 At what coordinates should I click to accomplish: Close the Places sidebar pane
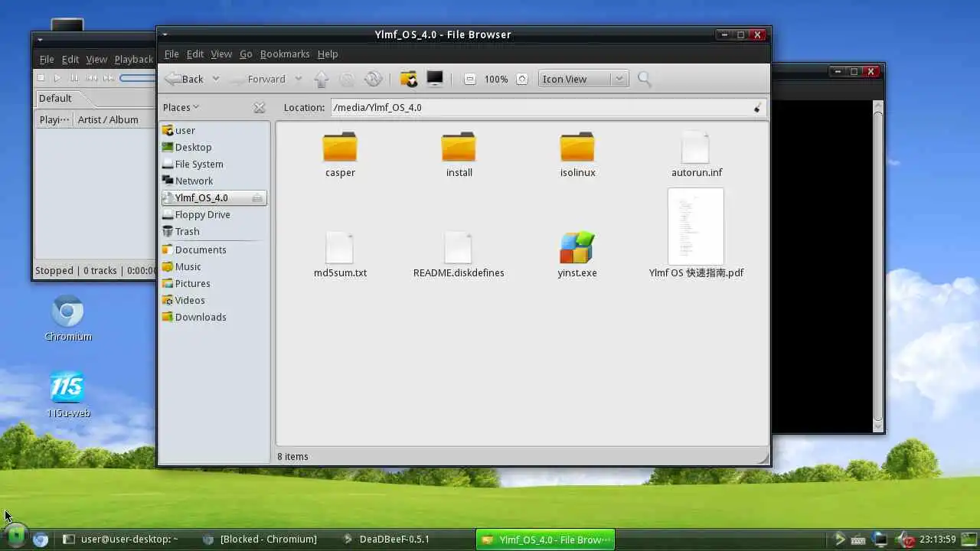click(x=260, y=108)
